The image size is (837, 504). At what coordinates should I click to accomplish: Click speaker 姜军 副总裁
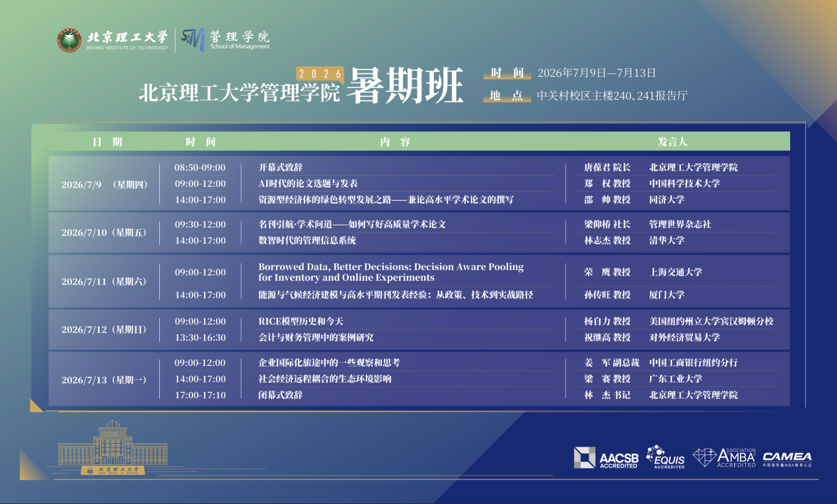pyautogui.click(x=612, y=363)
